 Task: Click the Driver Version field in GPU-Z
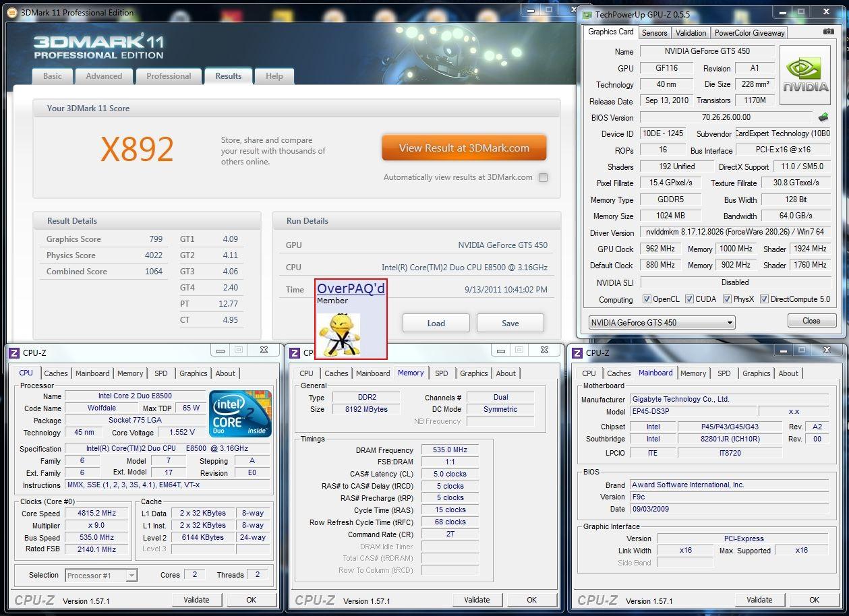coord(735,232)
